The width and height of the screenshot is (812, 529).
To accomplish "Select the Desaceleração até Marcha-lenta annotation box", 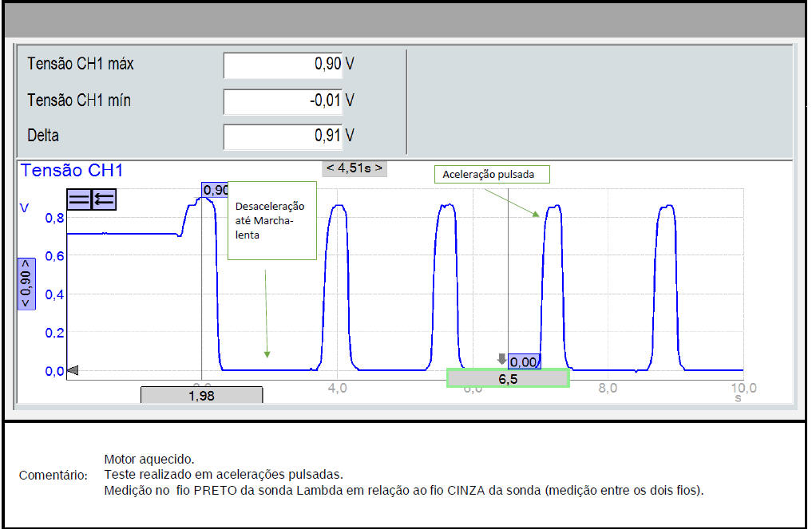I will point(271,220).
